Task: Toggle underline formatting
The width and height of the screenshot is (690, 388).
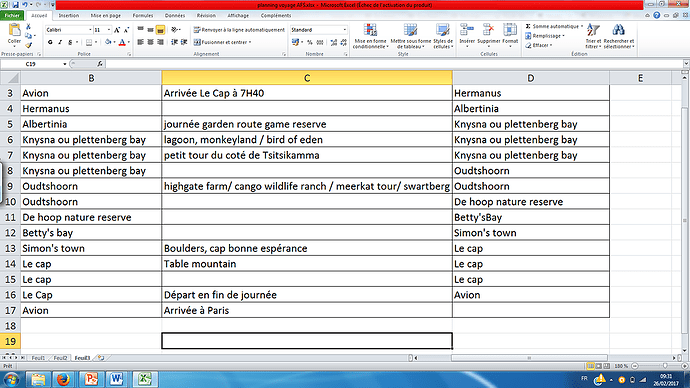Action: click(x=70, y=42)
